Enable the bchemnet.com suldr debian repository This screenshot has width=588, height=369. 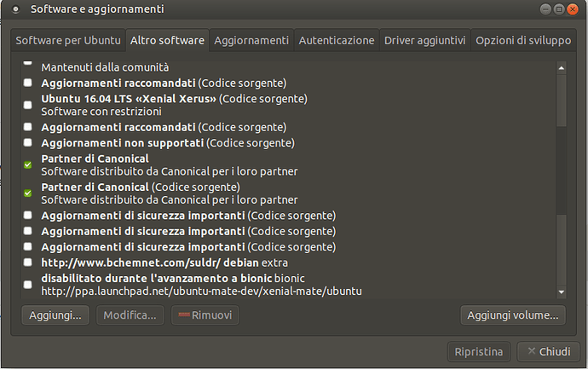[28, 262]
